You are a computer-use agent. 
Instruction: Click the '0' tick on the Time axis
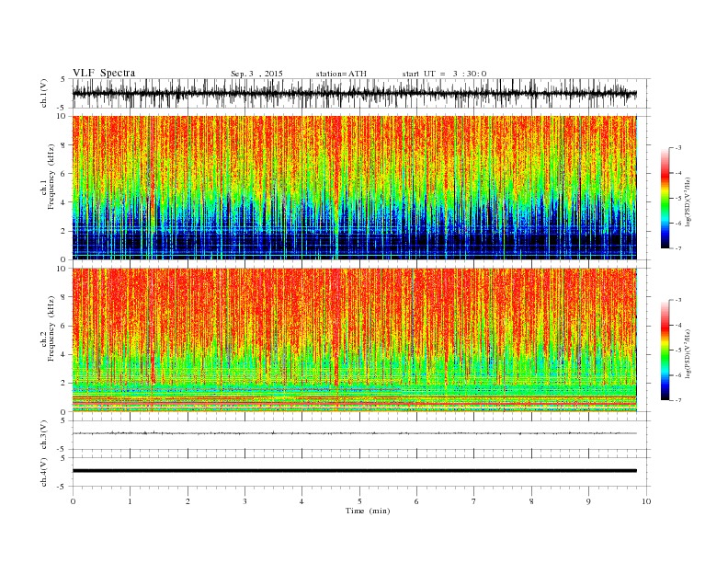pos(73,501)
